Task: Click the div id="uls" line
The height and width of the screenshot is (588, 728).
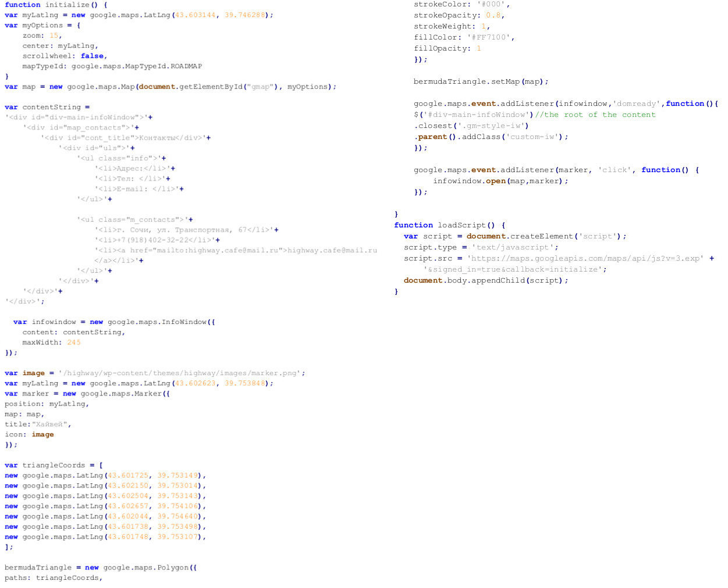Action: point(97,148)
